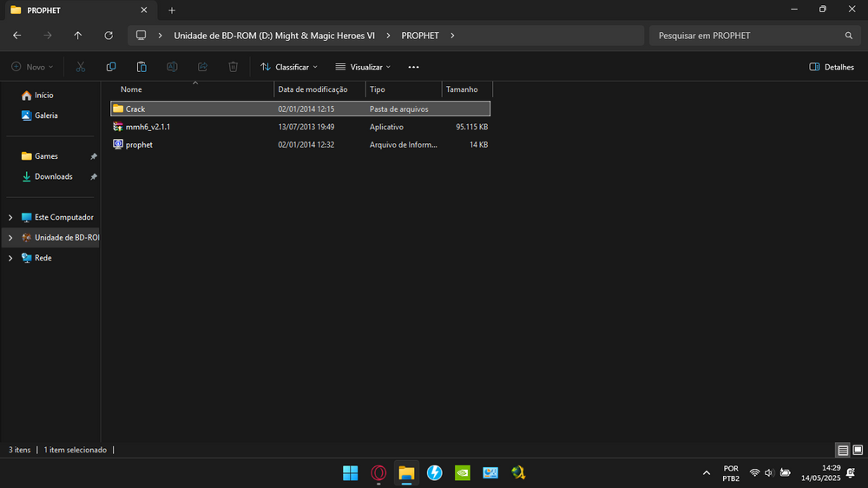This screenshot has height=488, width=868.
Task: Click the Share icon in toolbar
Action: pos(202,67)
